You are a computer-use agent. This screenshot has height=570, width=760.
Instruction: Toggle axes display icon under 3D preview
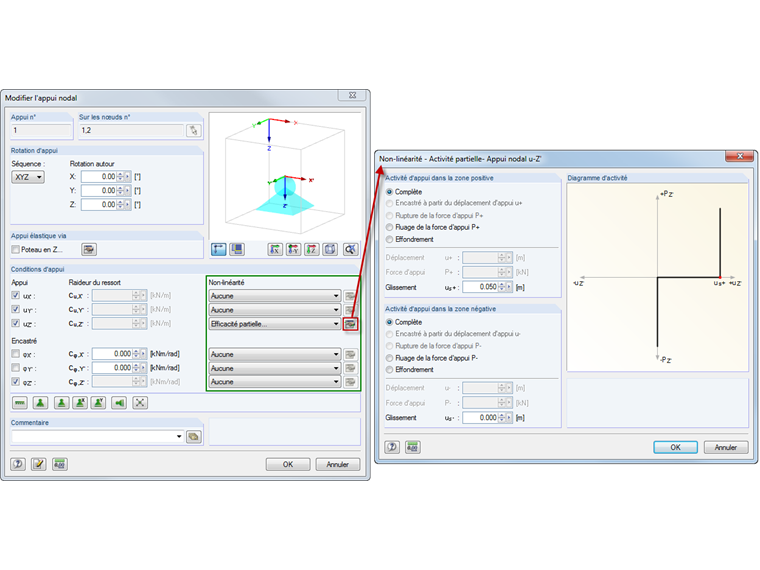219,249
